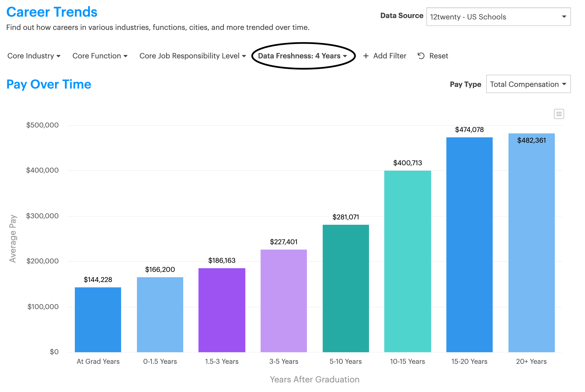Click the 3-5 Years axis label

(x=284, y=361)
